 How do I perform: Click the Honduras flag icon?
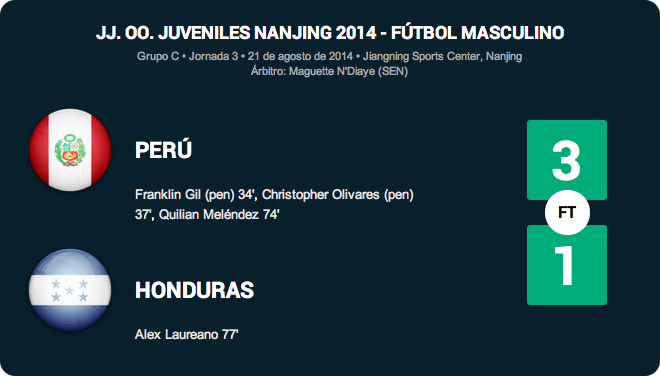coord(70,290)
